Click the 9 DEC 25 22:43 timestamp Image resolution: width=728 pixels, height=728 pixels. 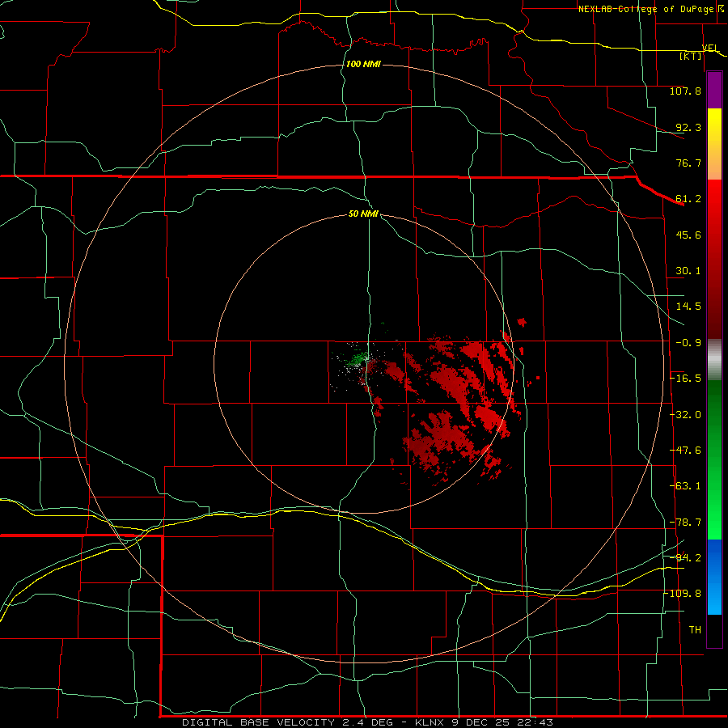click(503, 722)
